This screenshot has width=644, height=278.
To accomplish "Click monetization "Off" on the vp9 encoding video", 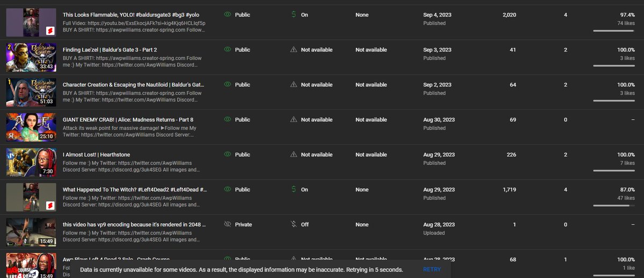I will 305,224.
